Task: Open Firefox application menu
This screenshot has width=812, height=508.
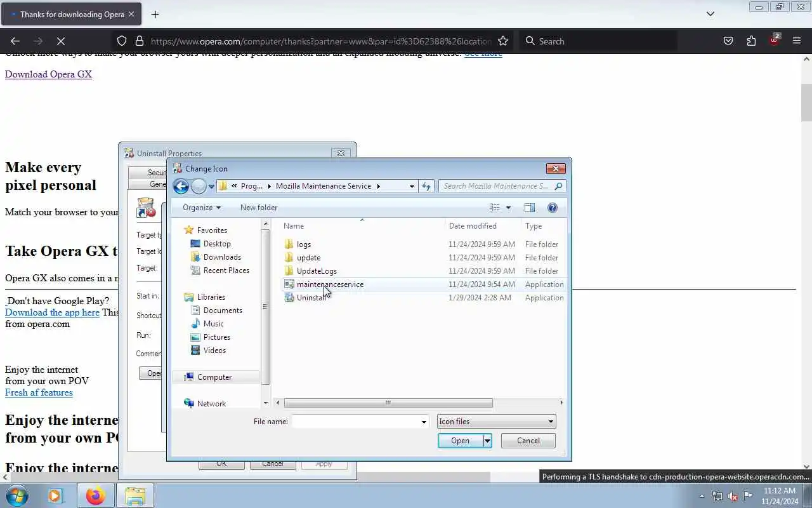Action: [797, 41]
